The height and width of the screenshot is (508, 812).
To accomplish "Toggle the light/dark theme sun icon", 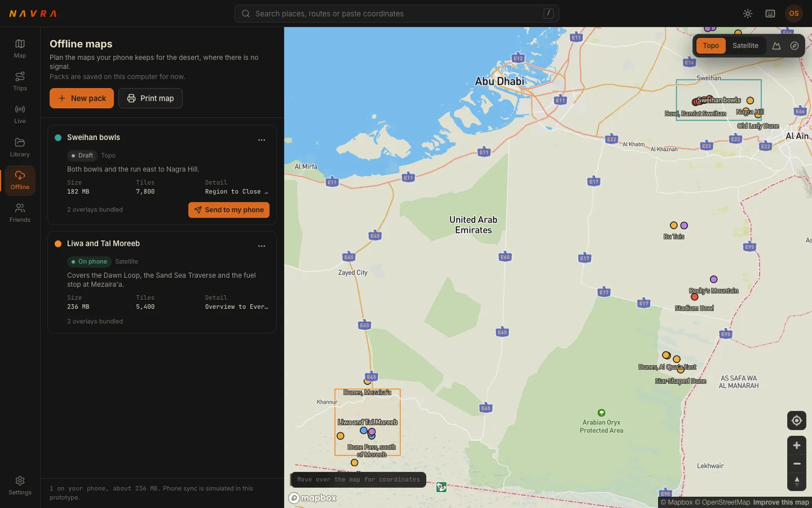I will tap(748, 14).
